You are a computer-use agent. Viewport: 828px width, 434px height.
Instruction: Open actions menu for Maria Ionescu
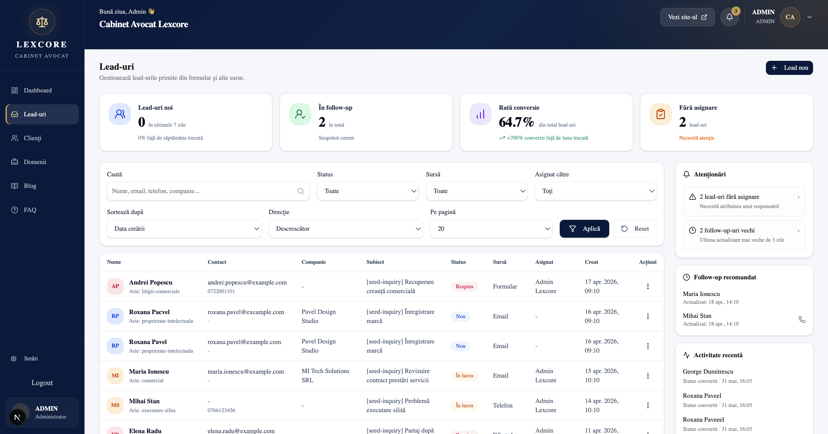coord(647,376)
